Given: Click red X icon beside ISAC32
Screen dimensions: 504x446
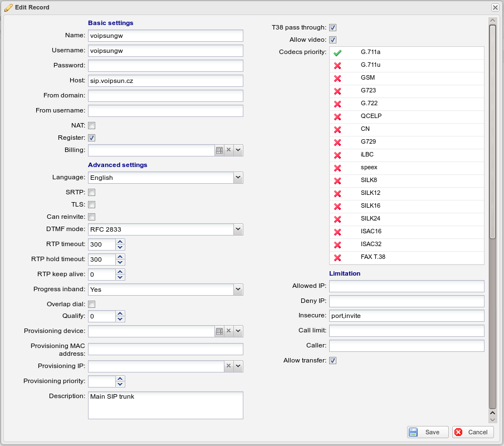Looking at the screenshot, I should 337,245.
